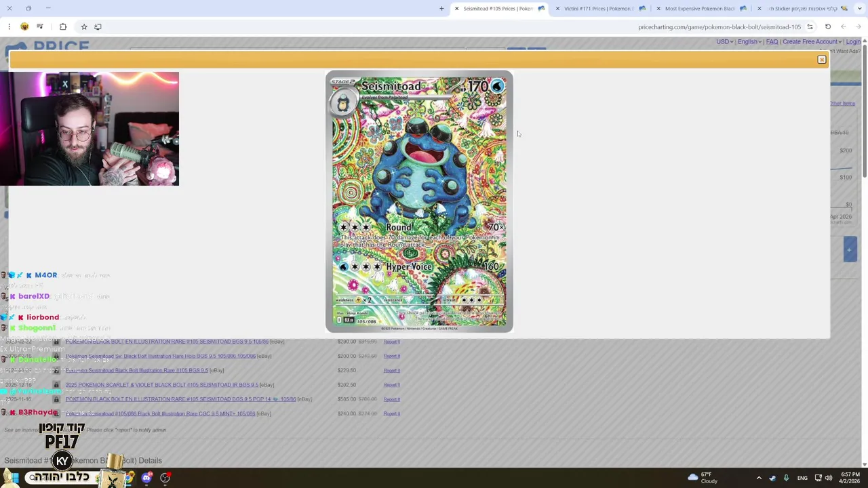The height and width of the screenshot is (488, 868).
Task: Report the $229.50 sale row
Action: click(x=391, y=370)
